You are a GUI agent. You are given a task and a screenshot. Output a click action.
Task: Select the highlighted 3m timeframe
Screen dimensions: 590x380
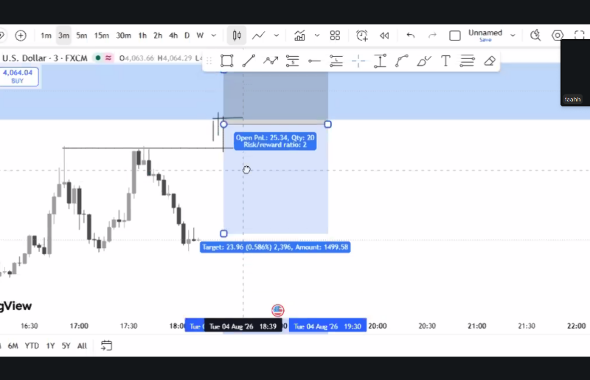click(64, 36)
